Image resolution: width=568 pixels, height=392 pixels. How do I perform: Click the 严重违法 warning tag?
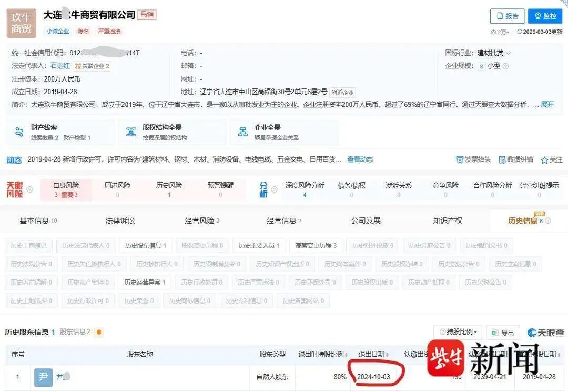pos(108,31)
